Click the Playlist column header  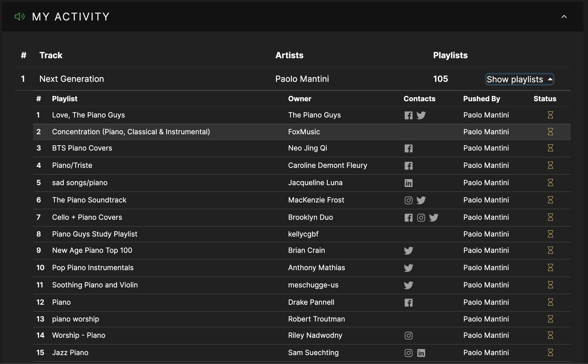[x=65, y=99]
